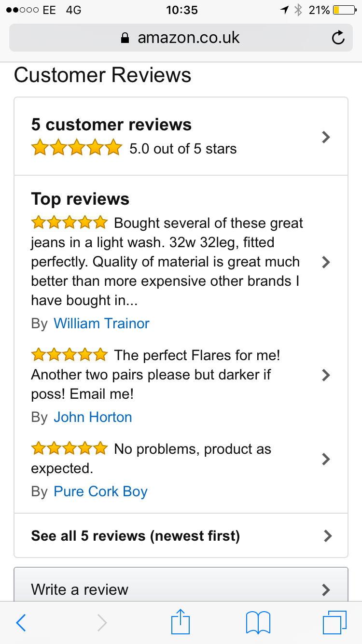Open John Horton's profile link

coord(93,417)
